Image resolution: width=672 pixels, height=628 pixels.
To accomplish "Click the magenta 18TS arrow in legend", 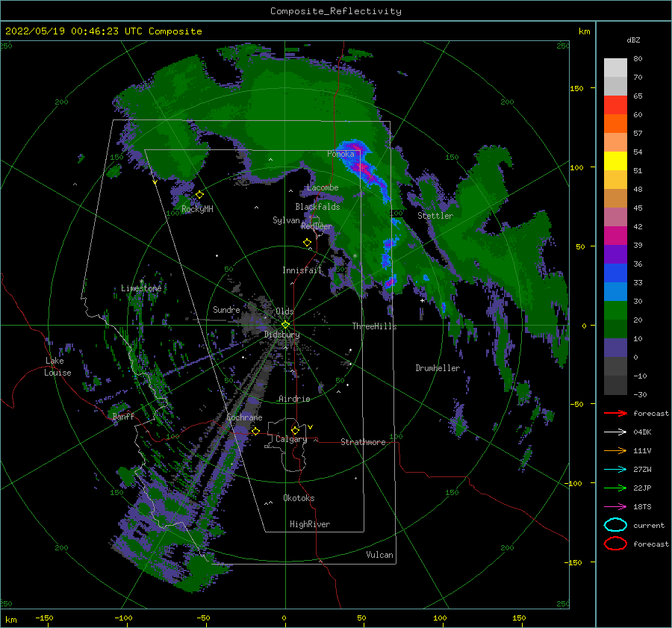I will point(615,507).
